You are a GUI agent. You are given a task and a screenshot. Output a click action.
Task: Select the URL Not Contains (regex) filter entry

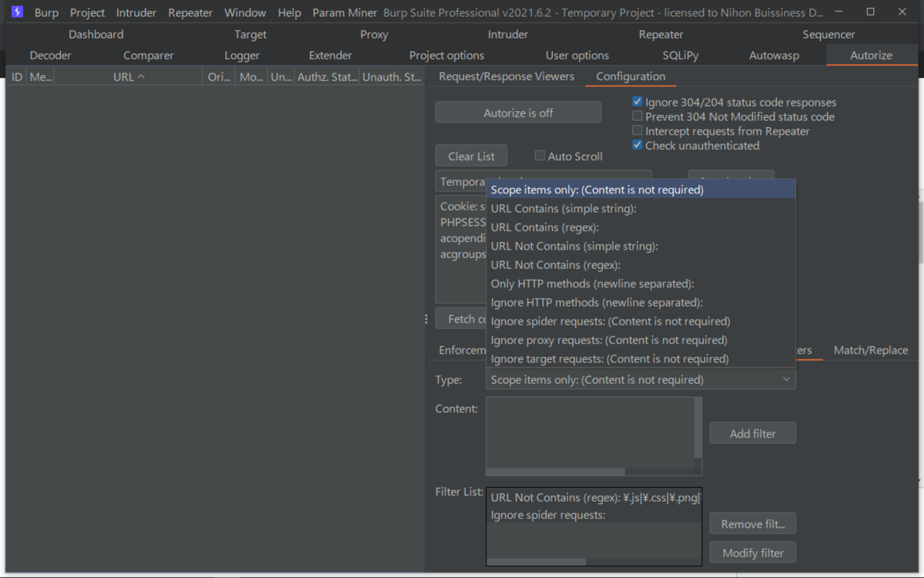[x=594, y=497]
